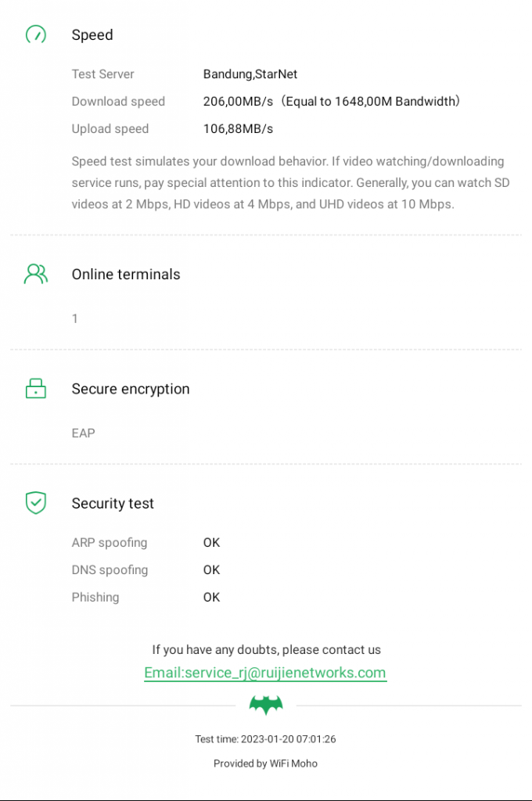
Task: Click the Online terminals people icon
Action: click(x=36, y=274)
